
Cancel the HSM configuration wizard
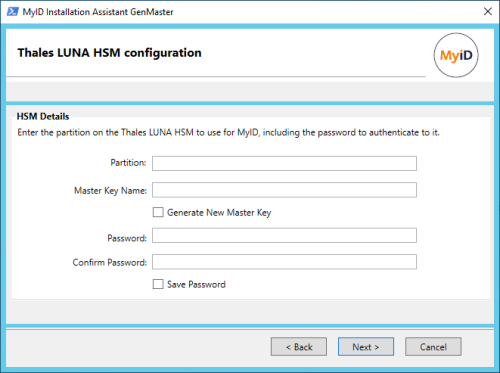click(x=433, y=347)
